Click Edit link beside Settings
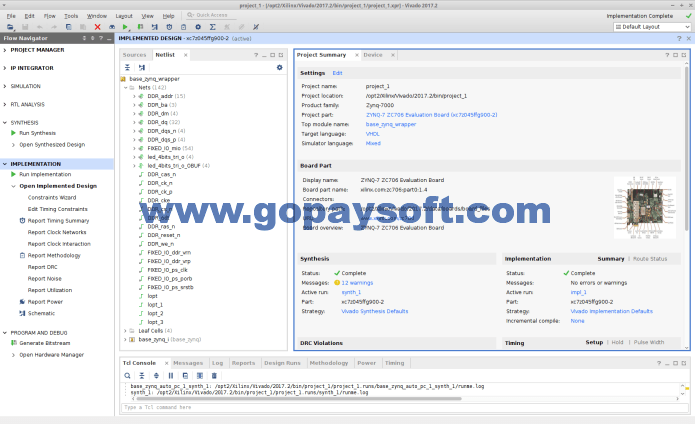Screen dimensions: 695x424 337,73
